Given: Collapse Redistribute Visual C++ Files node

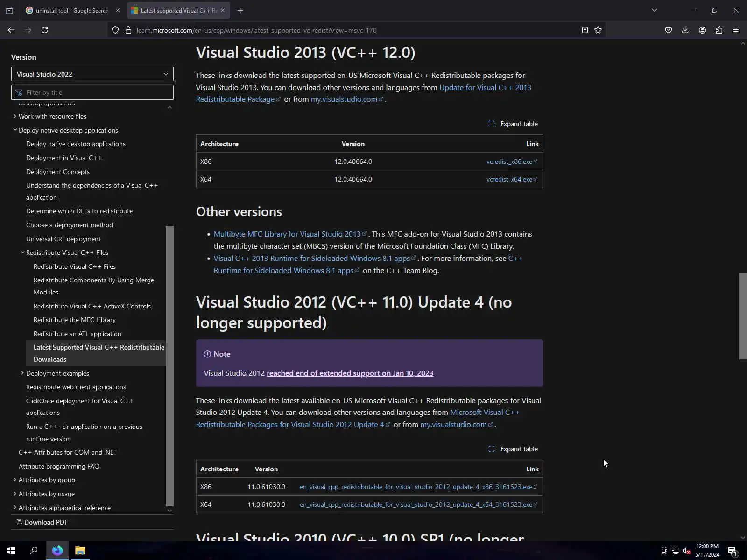Looking at the screenshot, I should [22, 252].
